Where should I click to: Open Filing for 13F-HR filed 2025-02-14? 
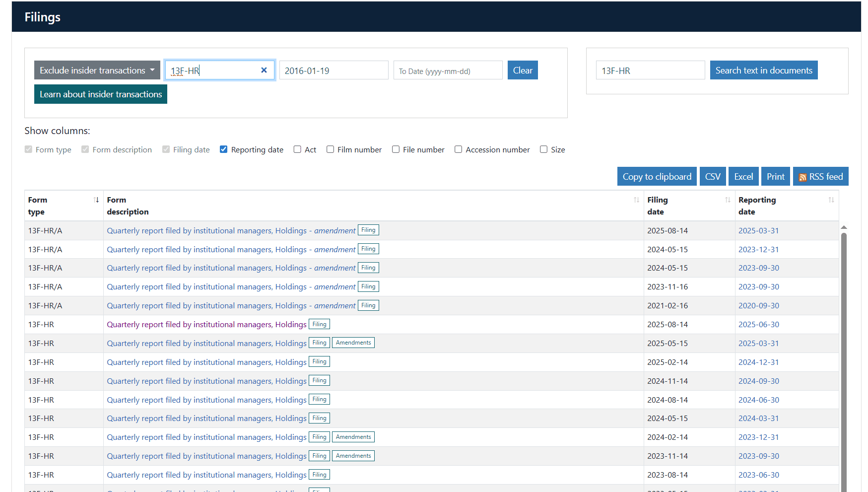coord(320,361)
